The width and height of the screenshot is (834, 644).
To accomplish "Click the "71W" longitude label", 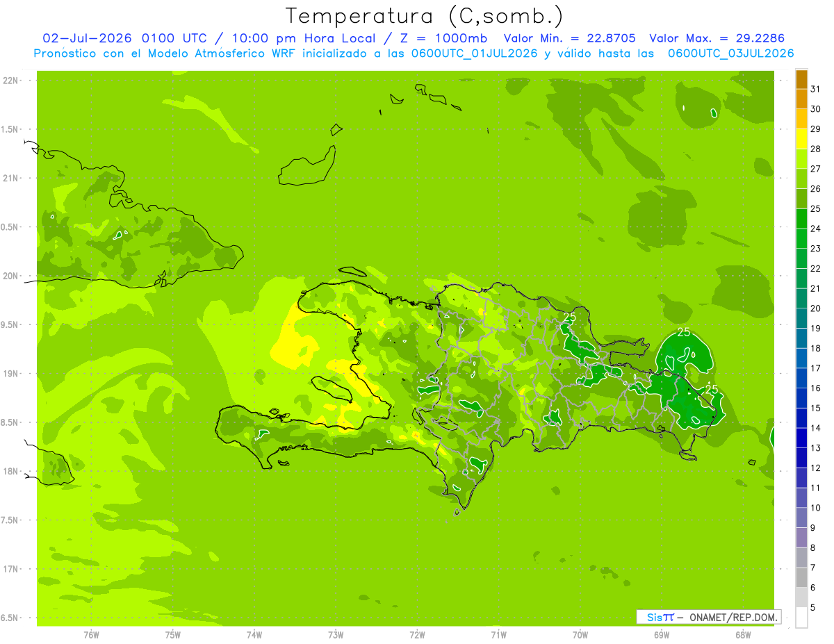I will [x=498, y=635].
